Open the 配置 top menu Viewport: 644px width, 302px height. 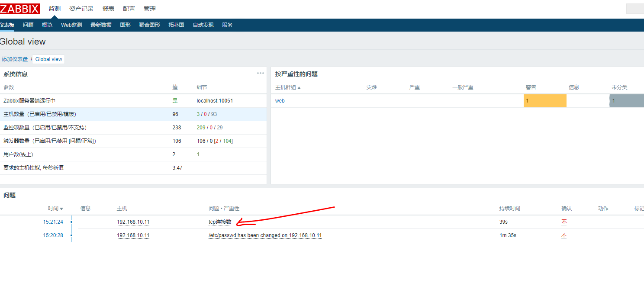129,9
